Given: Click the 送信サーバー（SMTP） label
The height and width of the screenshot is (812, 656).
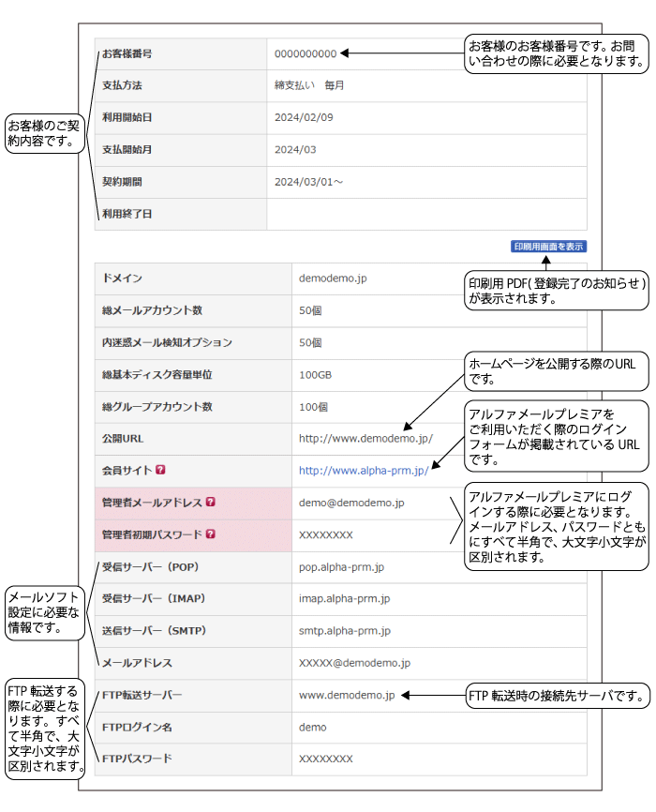Looking at the screenshot, I should (155, 631).
